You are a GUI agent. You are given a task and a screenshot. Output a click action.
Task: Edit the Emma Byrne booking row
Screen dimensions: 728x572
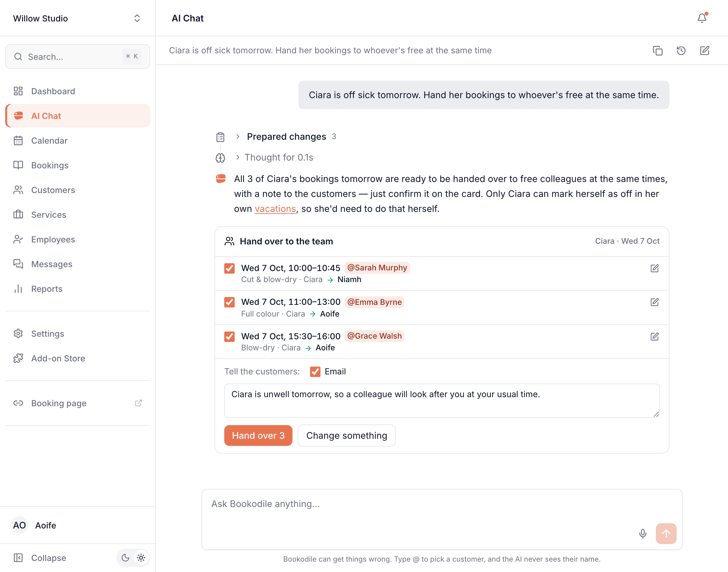click(x=654, y=302)
